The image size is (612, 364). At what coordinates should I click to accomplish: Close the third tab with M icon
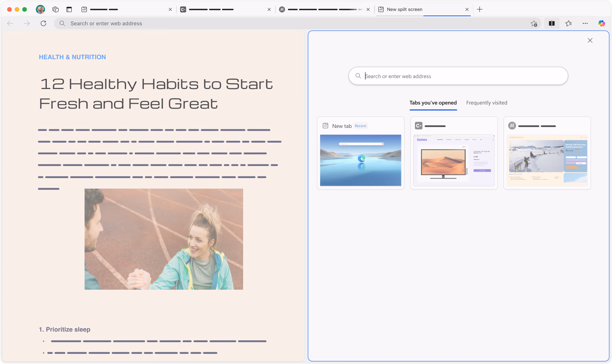[368, 9]
